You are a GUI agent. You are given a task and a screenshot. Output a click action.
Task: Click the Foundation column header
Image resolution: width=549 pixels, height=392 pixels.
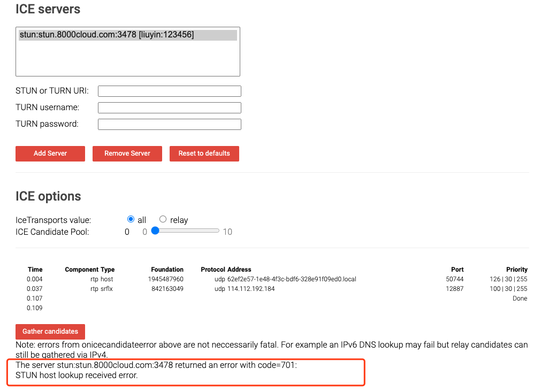[x=167, y=270]
